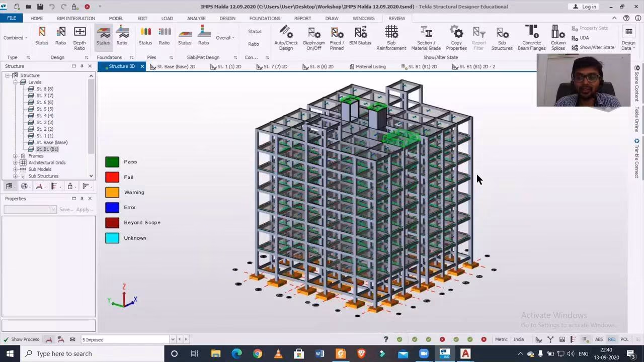
Task: Expand Architectural Grids node
Action: click(x=15, y=162)
